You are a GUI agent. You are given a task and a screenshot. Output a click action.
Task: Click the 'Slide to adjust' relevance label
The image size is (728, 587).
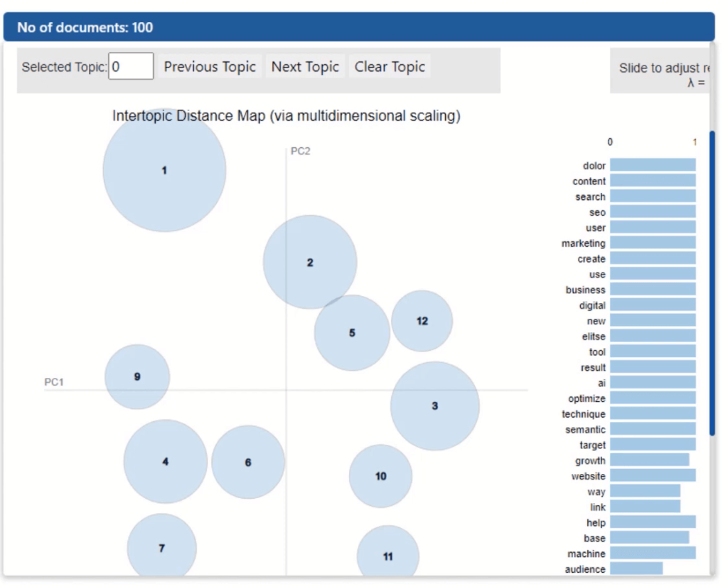665,68
